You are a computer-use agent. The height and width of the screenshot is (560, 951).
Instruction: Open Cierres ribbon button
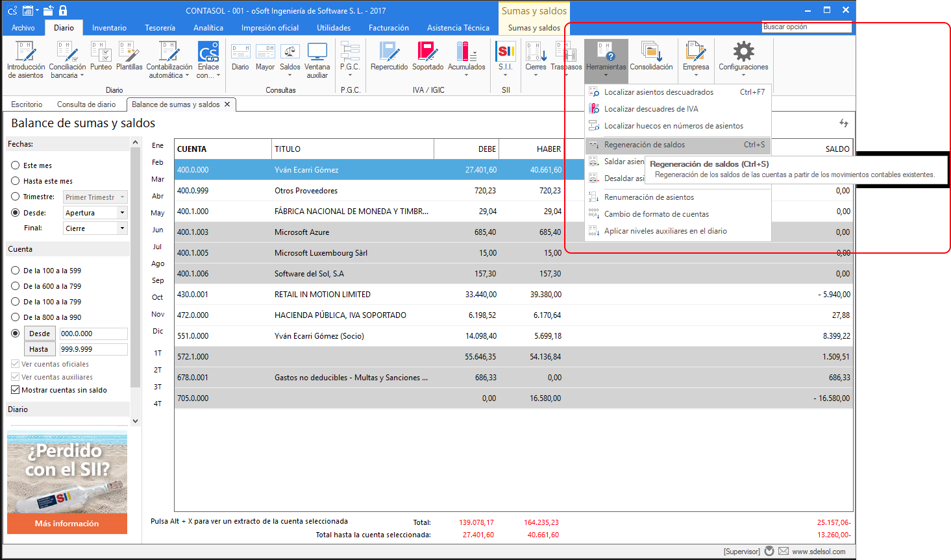tap(536, 59)
